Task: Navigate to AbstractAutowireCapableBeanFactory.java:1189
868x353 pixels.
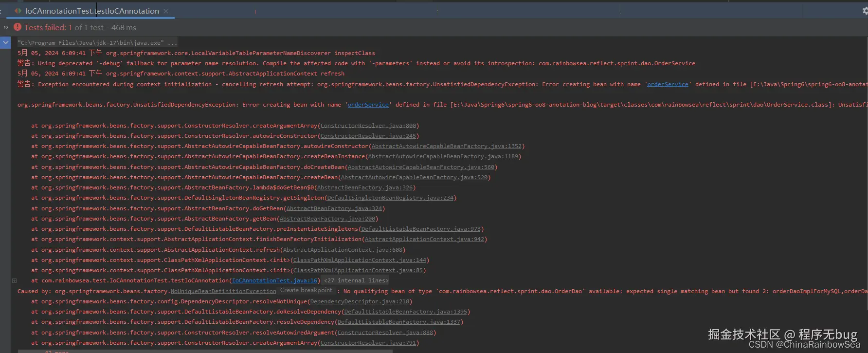Action: [x=443, y=156]
